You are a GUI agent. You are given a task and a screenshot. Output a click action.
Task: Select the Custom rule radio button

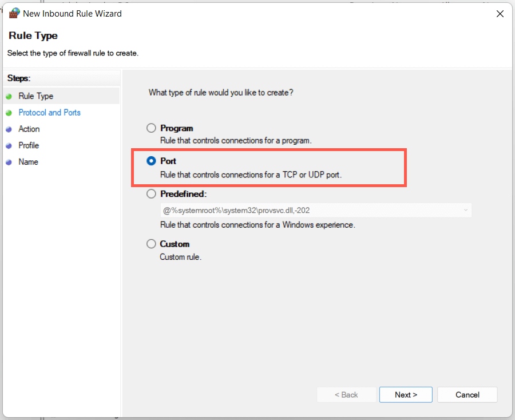point(151,244)
